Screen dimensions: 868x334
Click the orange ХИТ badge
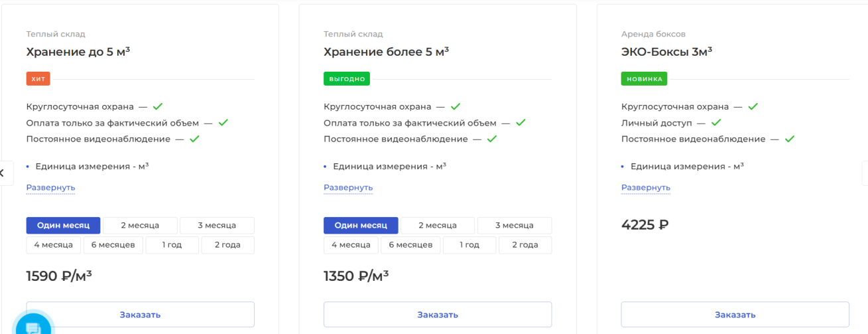38,79
